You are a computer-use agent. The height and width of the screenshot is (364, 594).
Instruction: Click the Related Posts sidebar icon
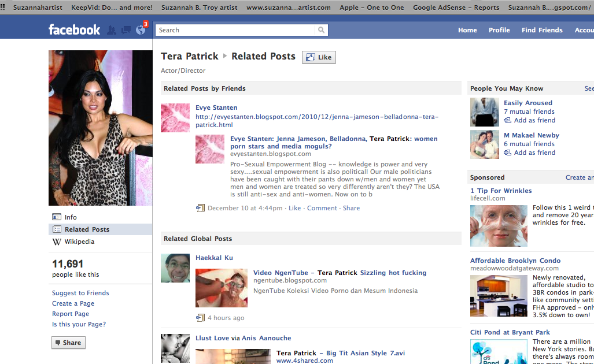coord(57,229)
